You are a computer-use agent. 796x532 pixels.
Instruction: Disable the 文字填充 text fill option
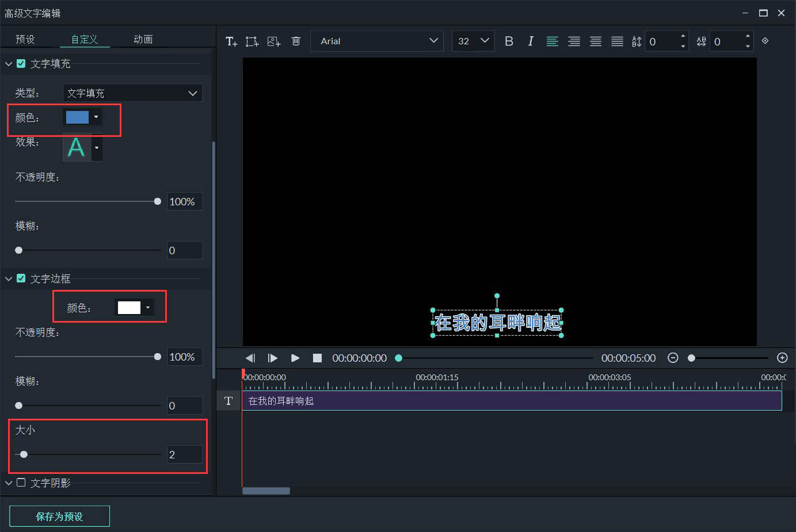point(21,63)
